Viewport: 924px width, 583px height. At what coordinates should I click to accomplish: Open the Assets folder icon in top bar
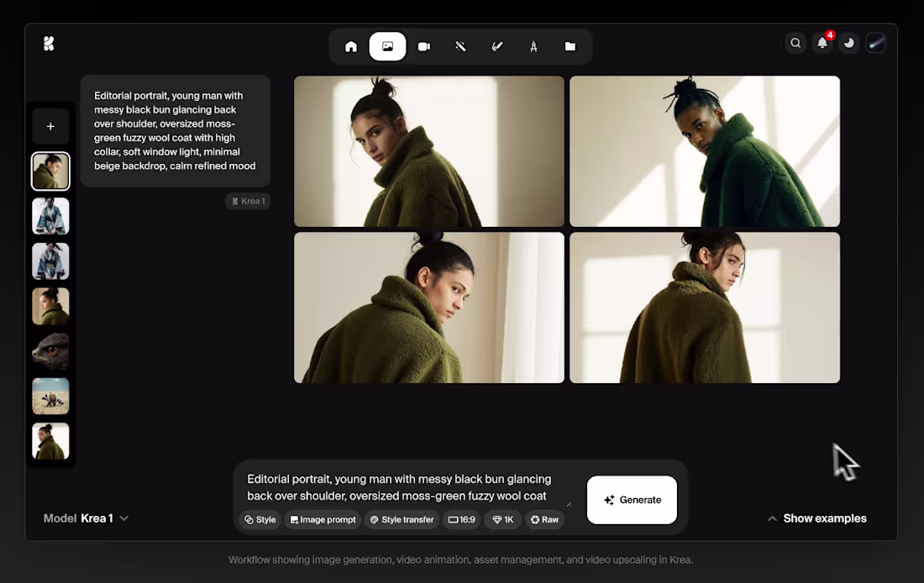click(x=570, y=46)
